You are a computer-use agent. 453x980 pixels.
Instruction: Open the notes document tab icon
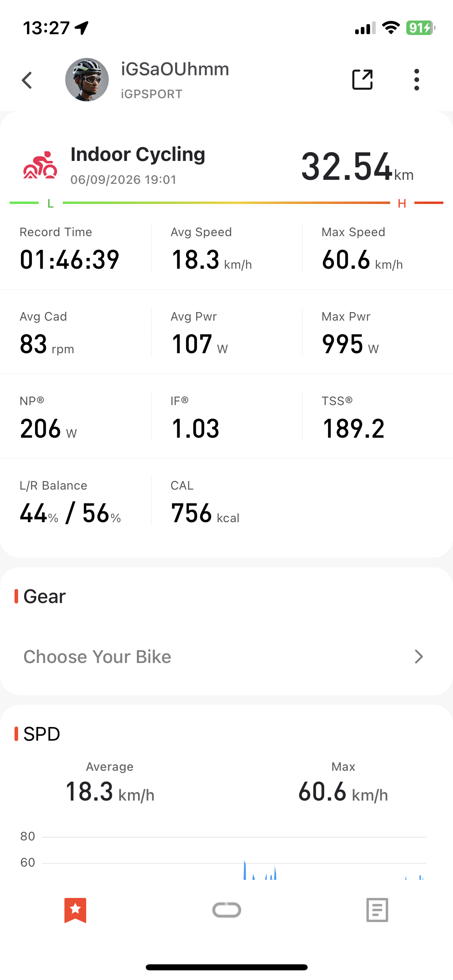pyautogui.click(x=377, y=910)
